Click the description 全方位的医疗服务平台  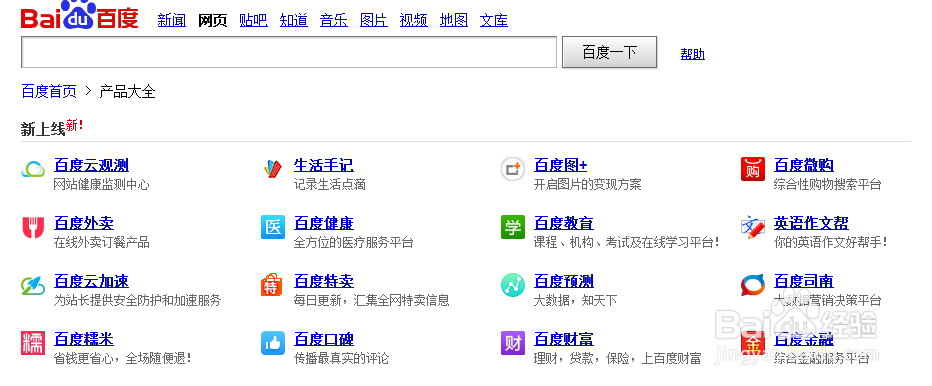click(x=354, y=242)
